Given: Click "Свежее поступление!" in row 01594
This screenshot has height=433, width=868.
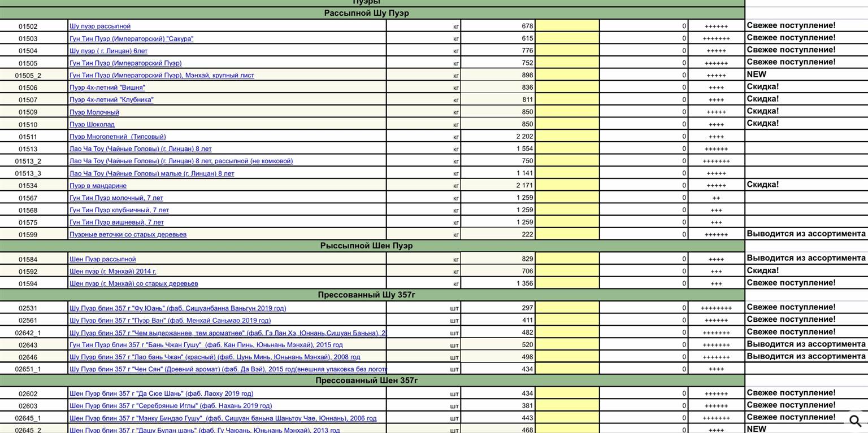Looking at the screenshot, I should click(791, 283).
